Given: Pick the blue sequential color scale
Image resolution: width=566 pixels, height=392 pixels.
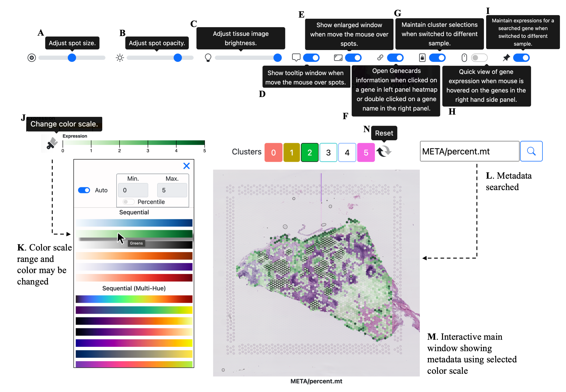Looking at the screenshot, I should coord(134,223).
